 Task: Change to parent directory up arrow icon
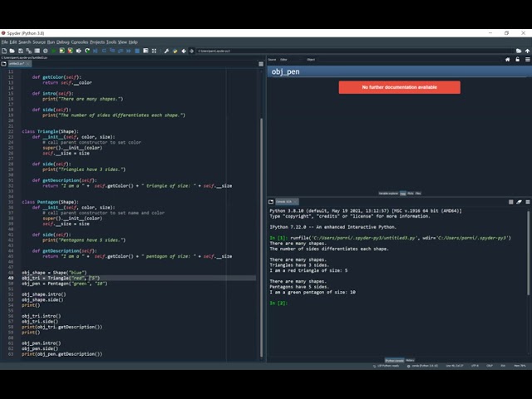coord(527,51)
